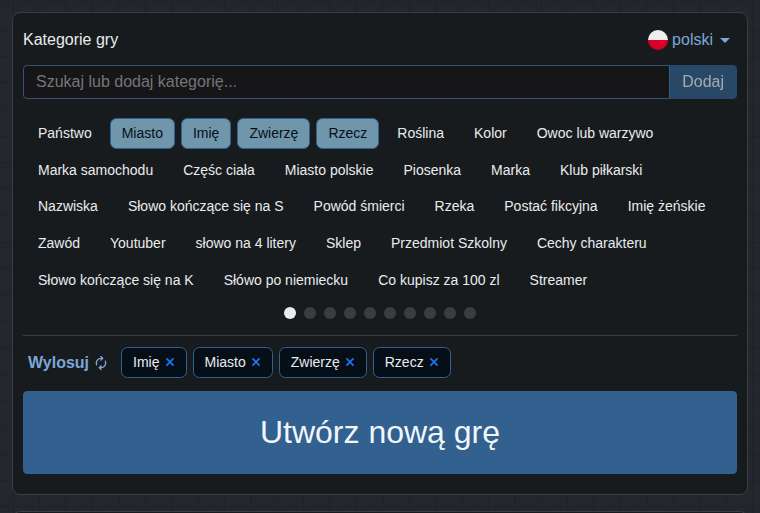Screen dimensions: 760x513
Task: Click the Wylosuj randomize link
Action: [x=59, y=362]
